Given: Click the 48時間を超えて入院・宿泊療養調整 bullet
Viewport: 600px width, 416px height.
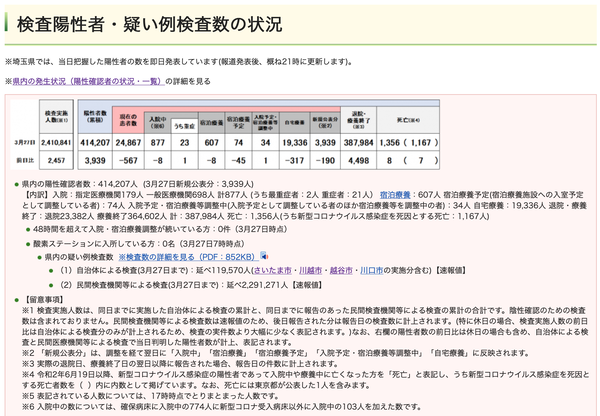Looking at the screenshot, I should 160,229.
